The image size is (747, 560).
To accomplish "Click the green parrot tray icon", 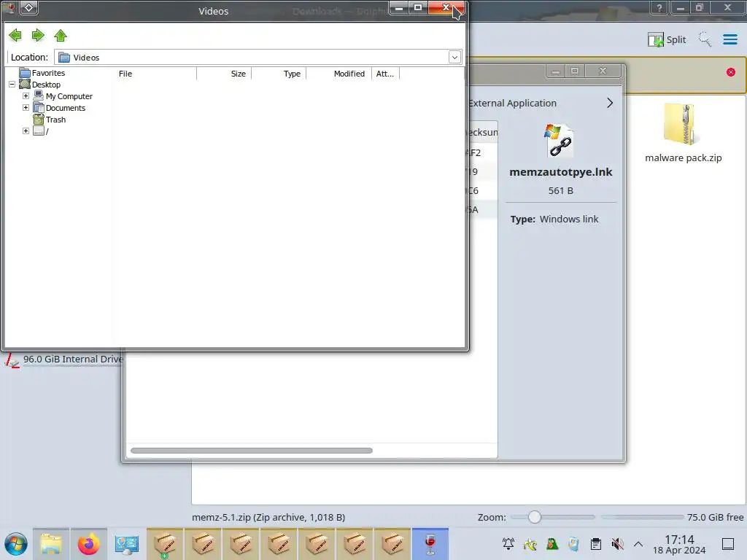I will [x=551, y=544].
